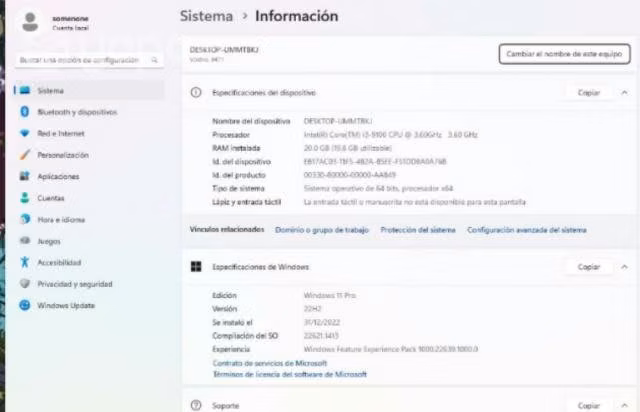Open the Sistema icon in sidebar
Screen dimensions: 640x412
pos(25,90)
